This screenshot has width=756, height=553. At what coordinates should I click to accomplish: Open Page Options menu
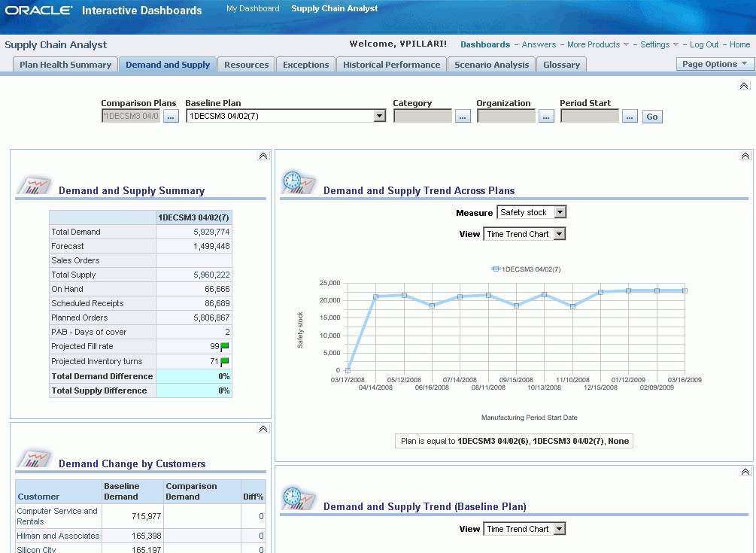click(x=715, y=64)
